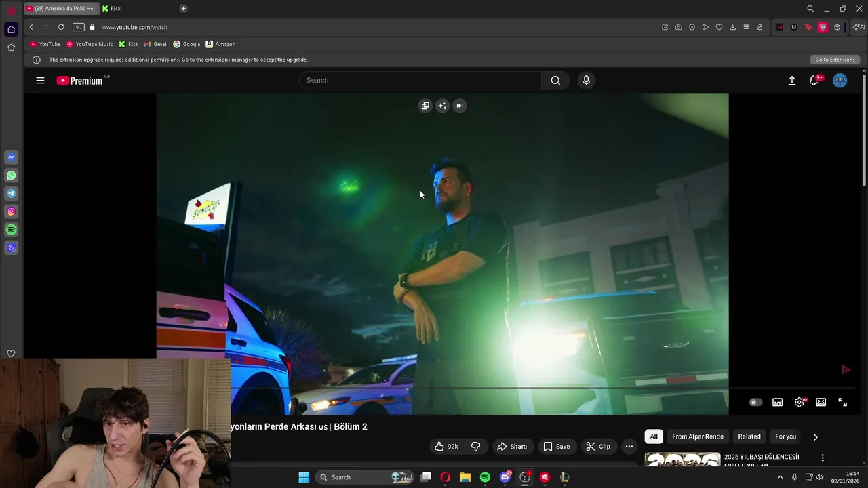Select the Amerika'da Polis YouTube tab

pos(61,9)
